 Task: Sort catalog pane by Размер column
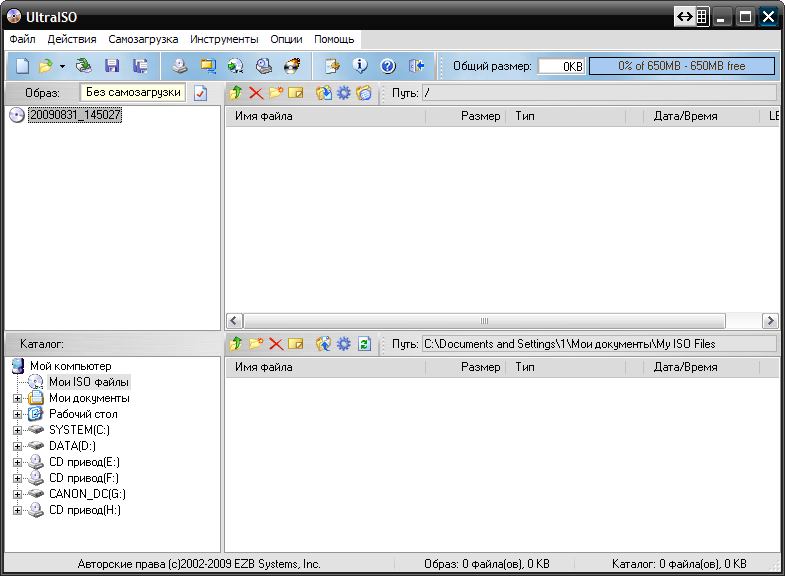pos(466,367)
